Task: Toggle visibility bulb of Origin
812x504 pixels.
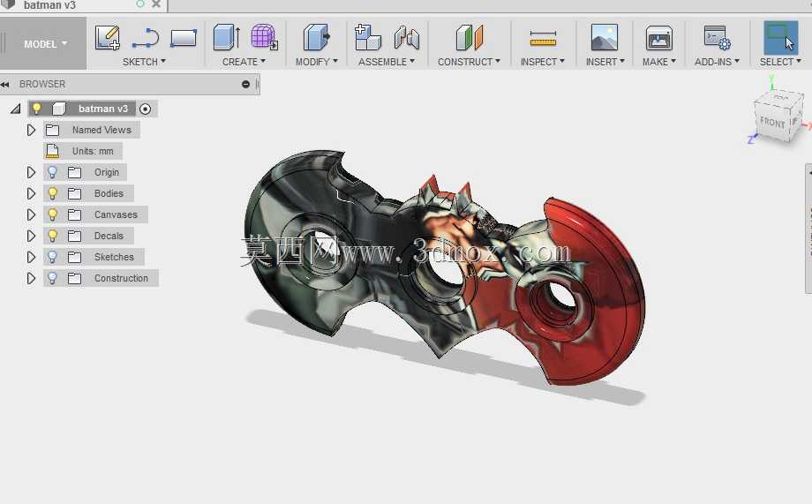Action: pos(52,172)
